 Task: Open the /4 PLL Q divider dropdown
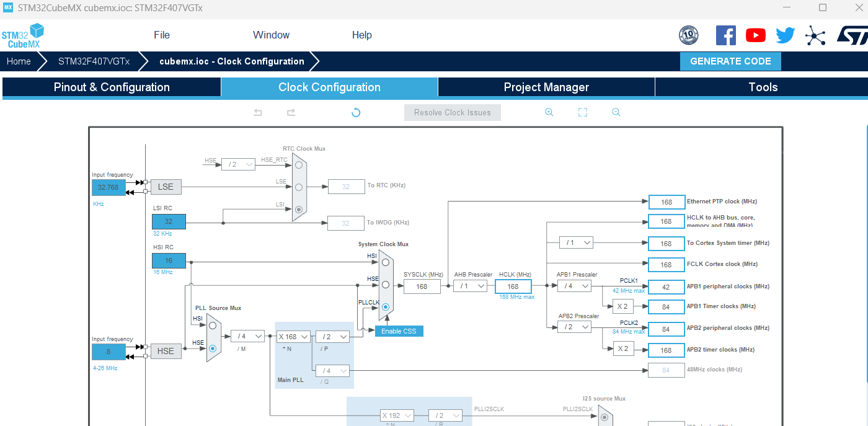(x=332, y=371)
